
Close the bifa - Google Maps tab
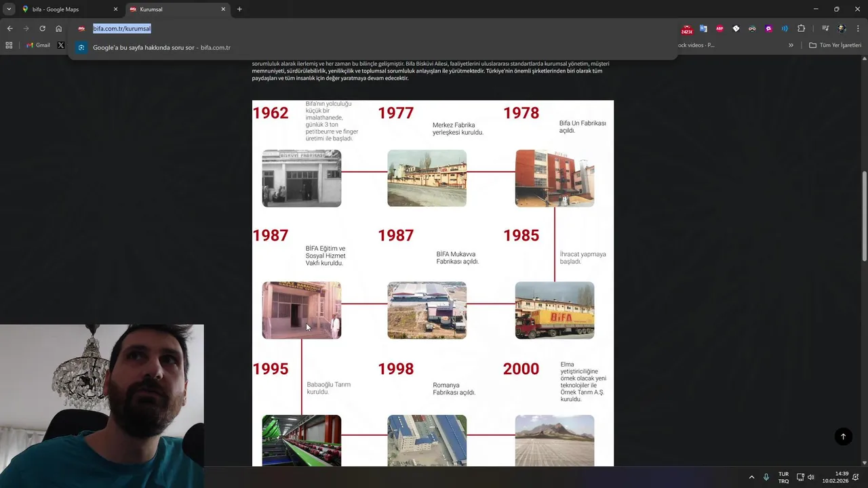(x=115, y=9)
